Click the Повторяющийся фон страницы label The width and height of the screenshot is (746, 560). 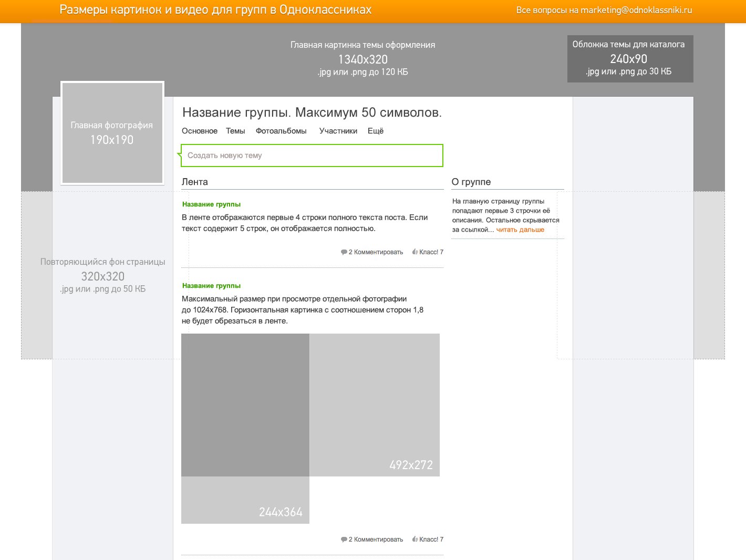103,262
